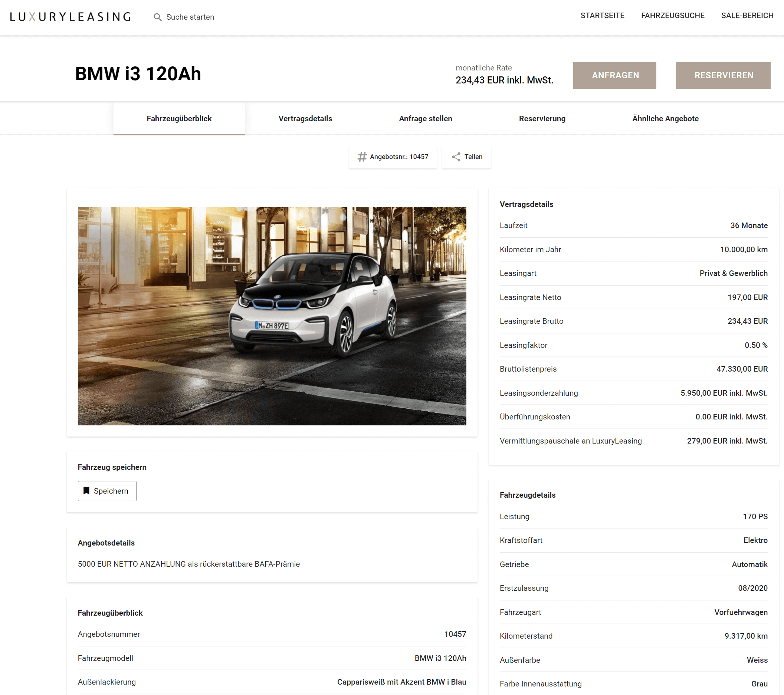Open the Reservierung tab

coord(542,118)
